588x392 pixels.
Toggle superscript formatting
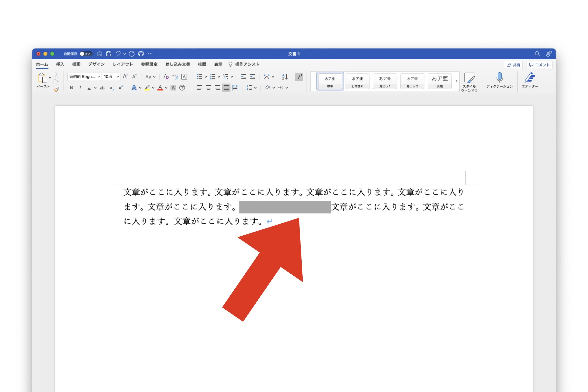coord(121,87)
